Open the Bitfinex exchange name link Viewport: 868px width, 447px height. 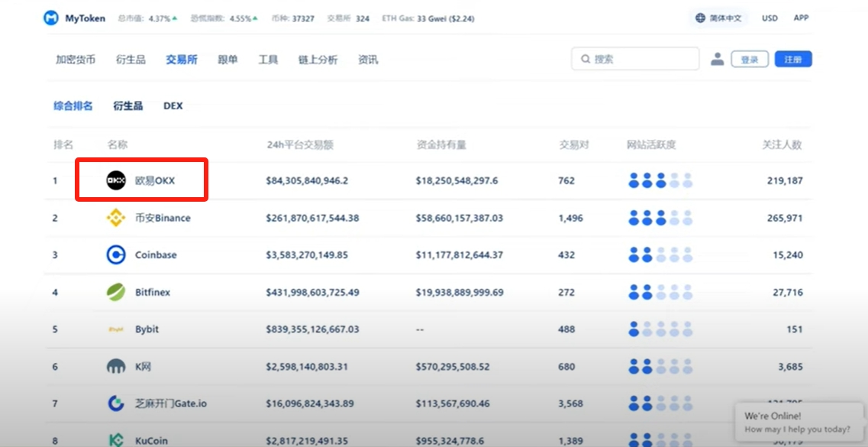[x=153, y=292]
